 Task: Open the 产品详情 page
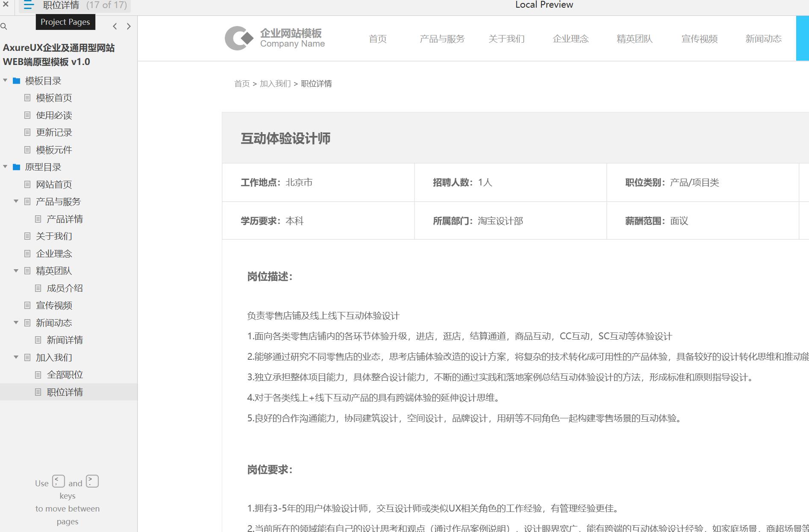click(x=65, y=219)
